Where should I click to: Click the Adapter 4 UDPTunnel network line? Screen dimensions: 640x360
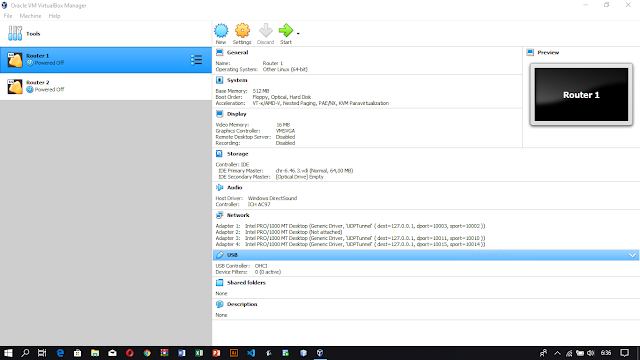pos(350,244)
